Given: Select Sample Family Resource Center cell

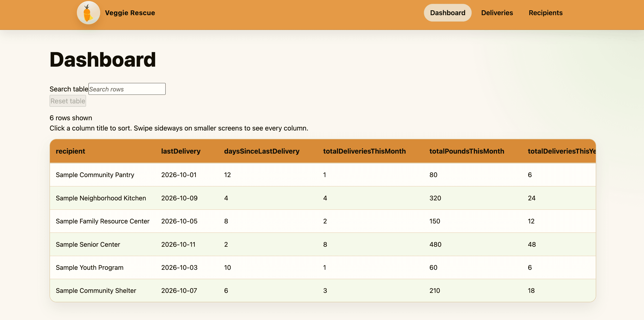Looking at the screenshot, I should (x=102, y=221).
